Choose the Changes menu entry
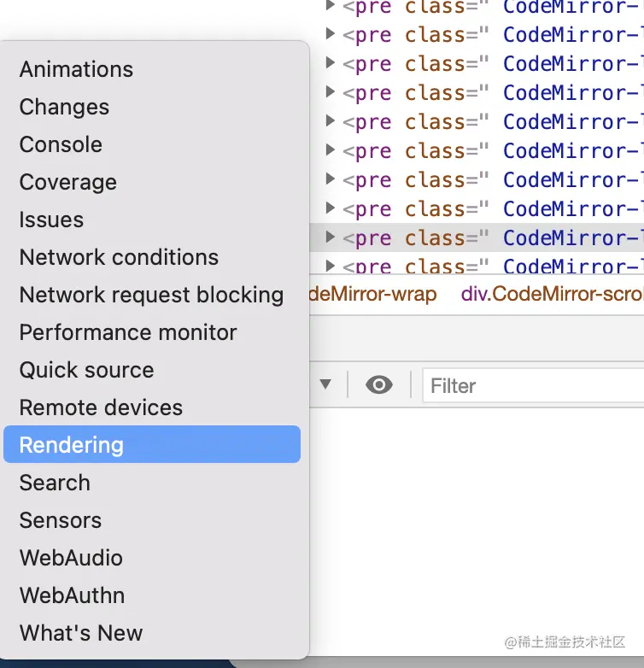 coord(64,107)
